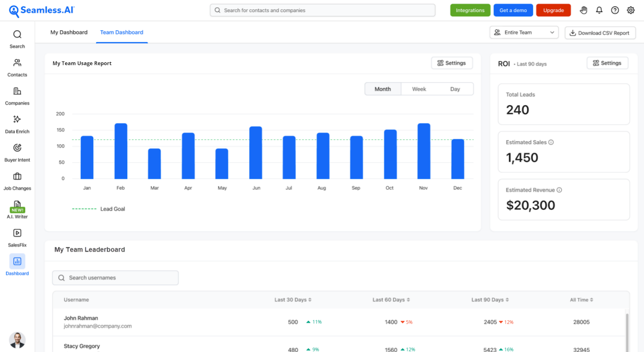Sort leaderboard by Last 30 Days
644x352 pixels.
(293, 300)
